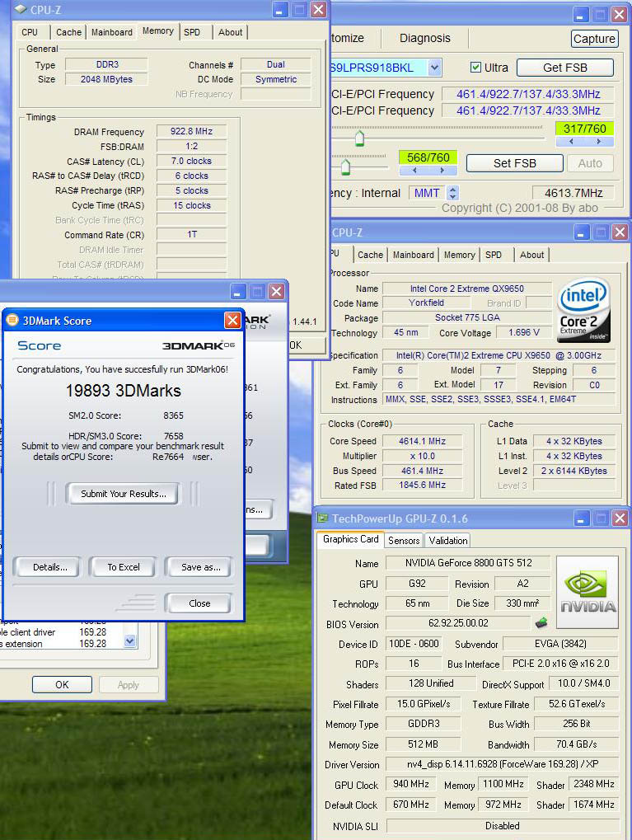Open the Diagnosis tab in SetFSB

(x=424, y=38)
